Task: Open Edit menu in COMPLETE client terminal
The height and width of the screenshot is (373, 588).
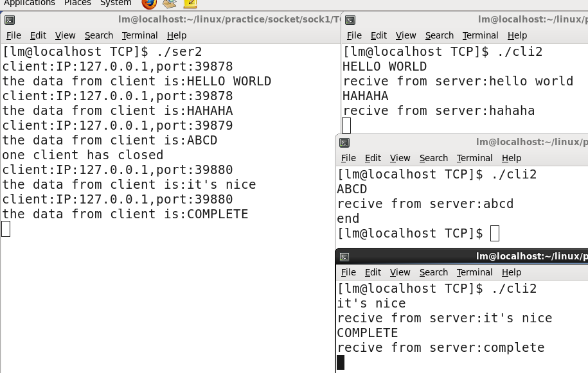Action: coord(372,273)
